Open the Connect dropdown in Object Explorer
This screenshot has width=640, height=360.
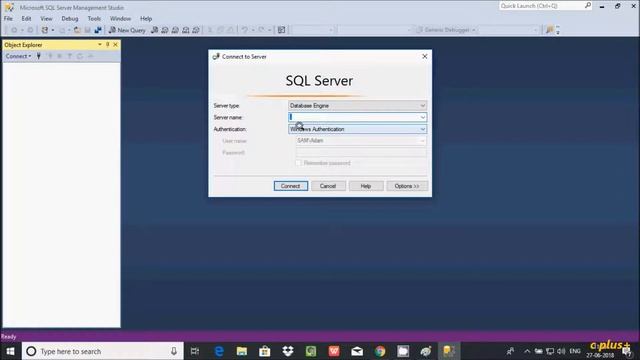(x=18, y=56)
